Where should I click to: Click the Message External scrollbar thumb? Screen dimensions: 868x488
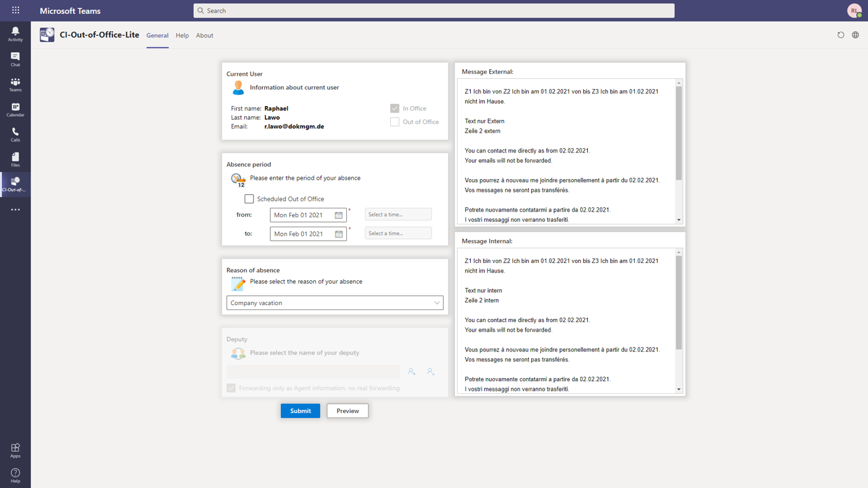tap(679, 133)
